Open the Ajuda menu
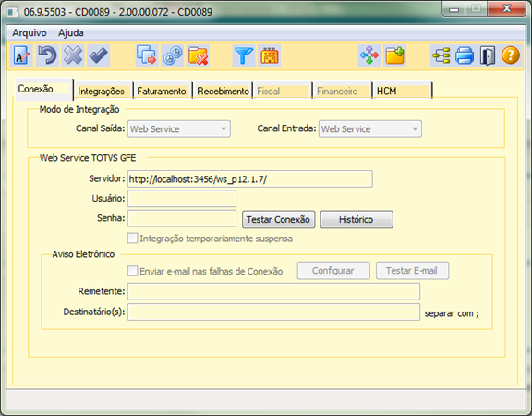 pyautogui.click(x=71, y=33)
